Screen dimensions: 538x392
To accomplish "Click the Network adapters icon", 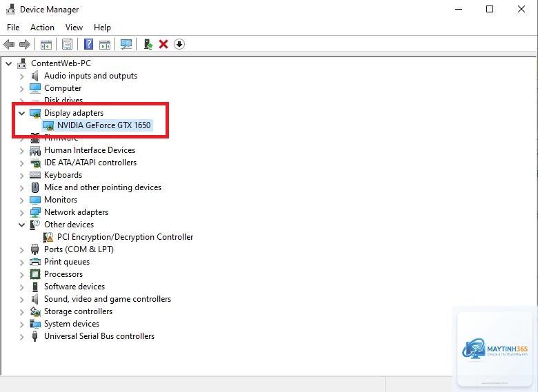I will coord(35,212).
